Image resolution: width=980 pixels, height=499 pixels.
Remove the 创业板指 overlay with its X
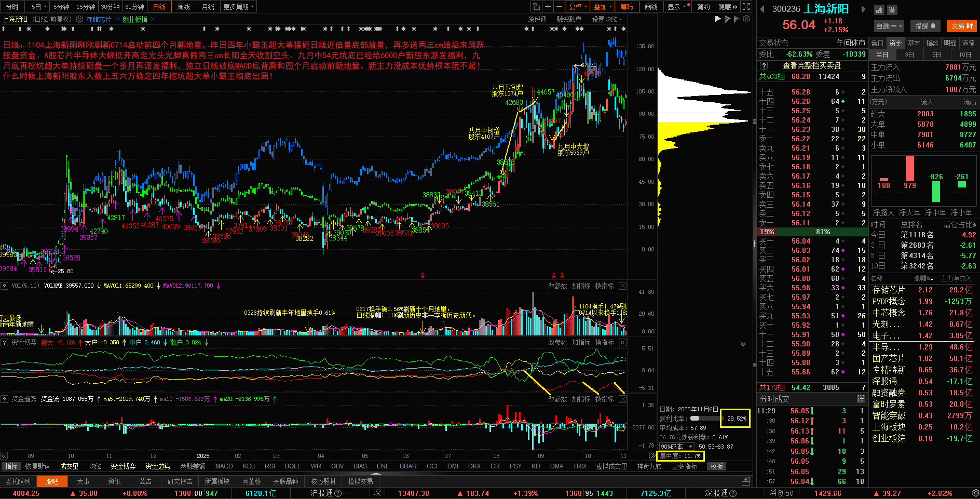click(x=154, y=19)
